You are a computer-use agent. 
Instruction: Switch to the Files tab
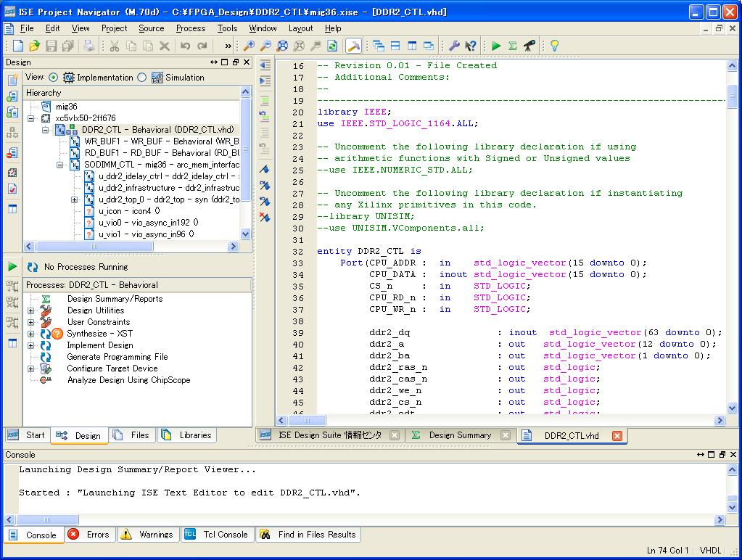pyautogui.click(x=132, y=435)
